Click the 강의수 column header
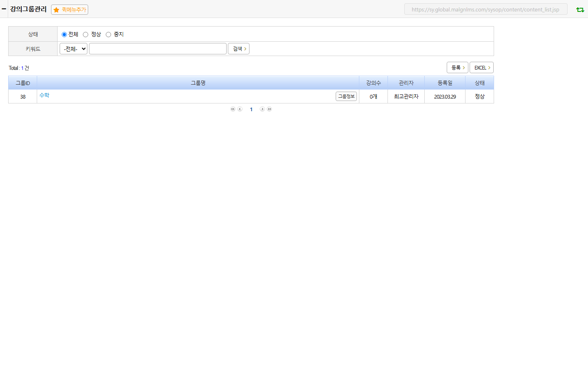This screenshot has height=368, width=588. (x=374, y=83)
